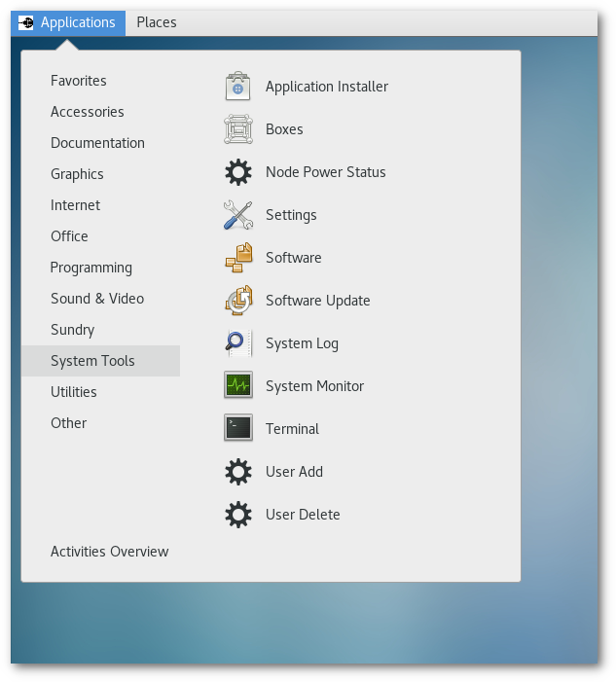The image size is (616, 682).
Task: Launch Software Update via its icon
Action: 238,301
